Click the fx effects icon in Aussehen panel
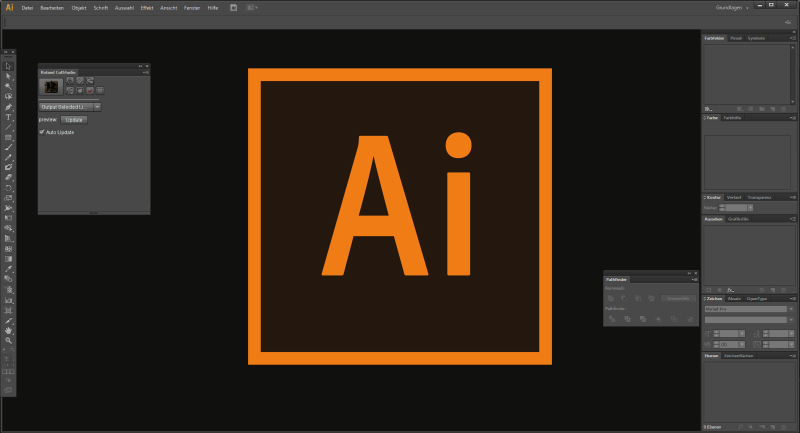The image size is (800, 433). tap(730, 290)
